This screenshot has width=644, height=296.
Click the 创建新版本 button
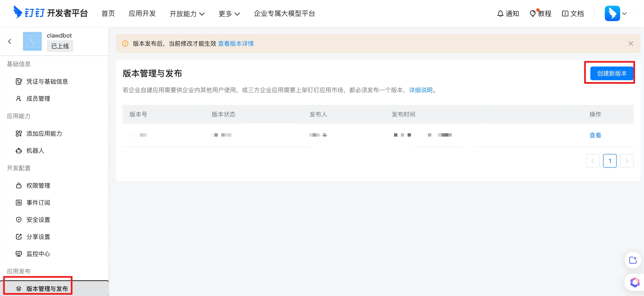[x=611, y=73]
